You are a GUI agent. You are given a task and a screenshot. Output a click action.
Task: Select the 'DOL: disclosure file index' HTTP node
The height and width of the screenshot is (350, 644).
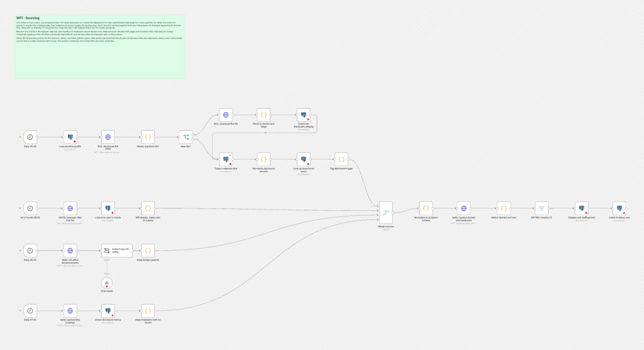108,137
